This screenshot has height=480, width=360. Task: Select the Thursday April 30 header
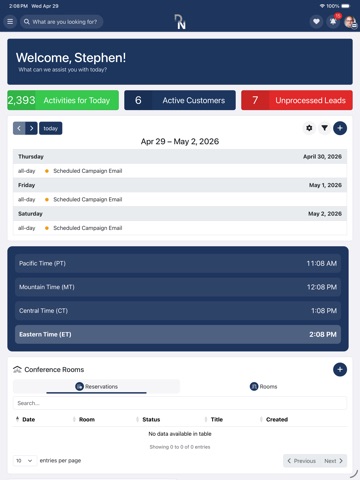pos(180,157)
